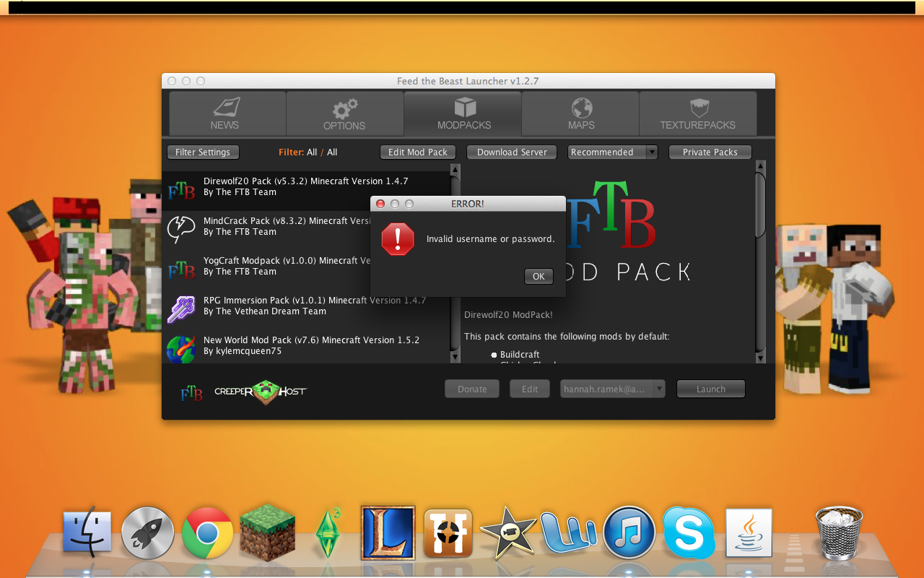Click the Maps globe icon
Screen dimensions: 924x578
coord(581,108)
